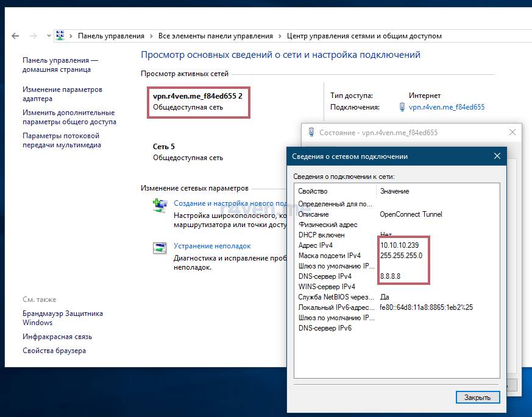Select the "Адрес IPv4" row in details list
The height and width of the screenshot is (417, 532).
[316, 245]
